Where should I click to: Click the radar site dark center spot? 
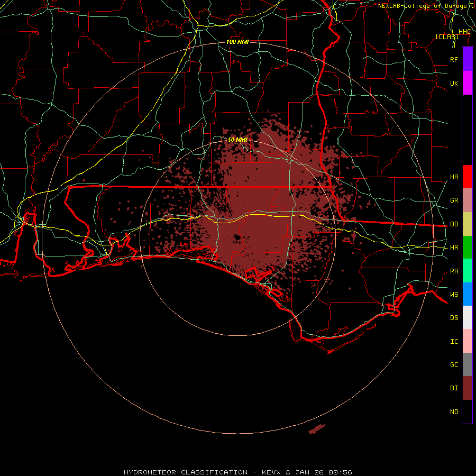click(237, 237)
